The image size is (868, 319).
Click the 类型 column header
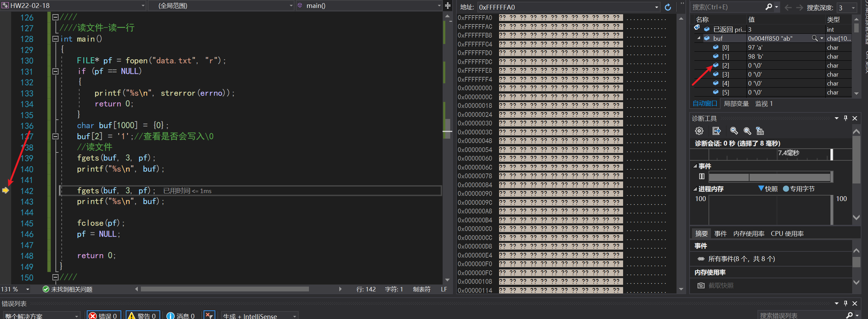point(838,19)
